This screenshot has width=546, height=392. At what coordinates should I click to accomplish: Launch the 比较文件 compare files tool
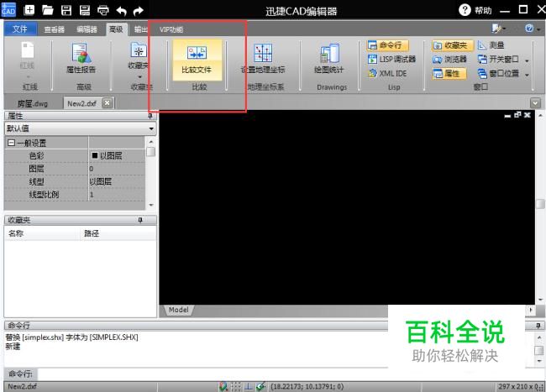[197, 59]
